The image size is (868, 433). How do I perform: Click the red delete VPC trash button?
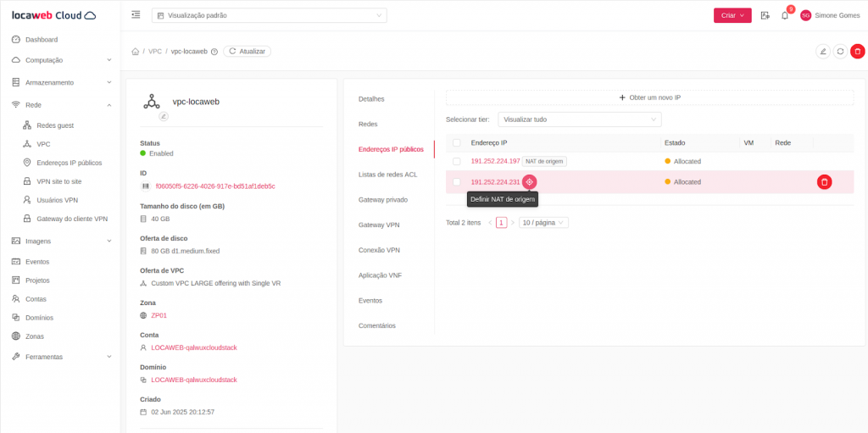(x=858, y=52)
